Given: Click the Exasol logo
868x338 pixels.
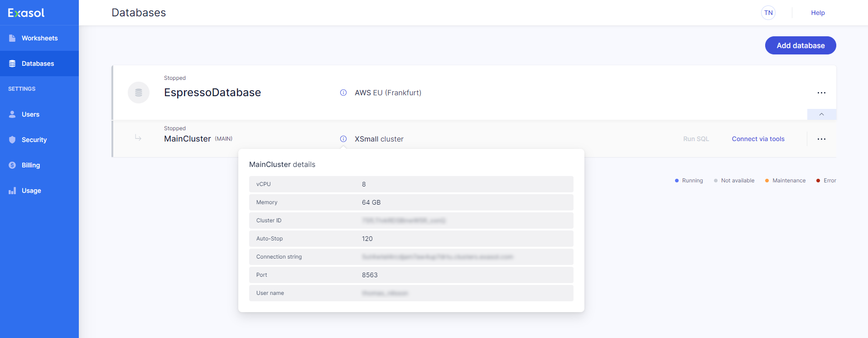Looking at the screenshot, I should 26,13.
